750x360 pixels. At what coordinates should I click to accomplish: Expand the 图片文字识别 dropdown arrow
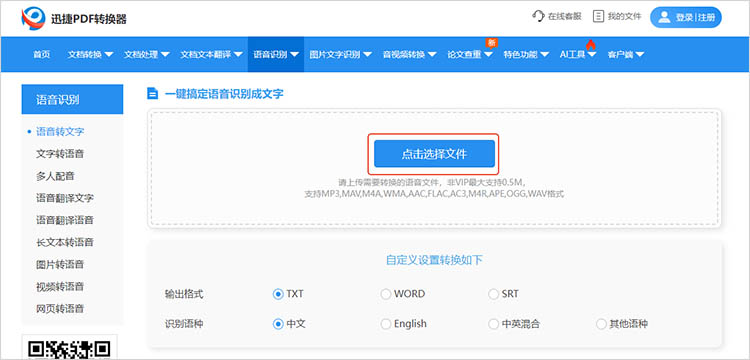367,55
